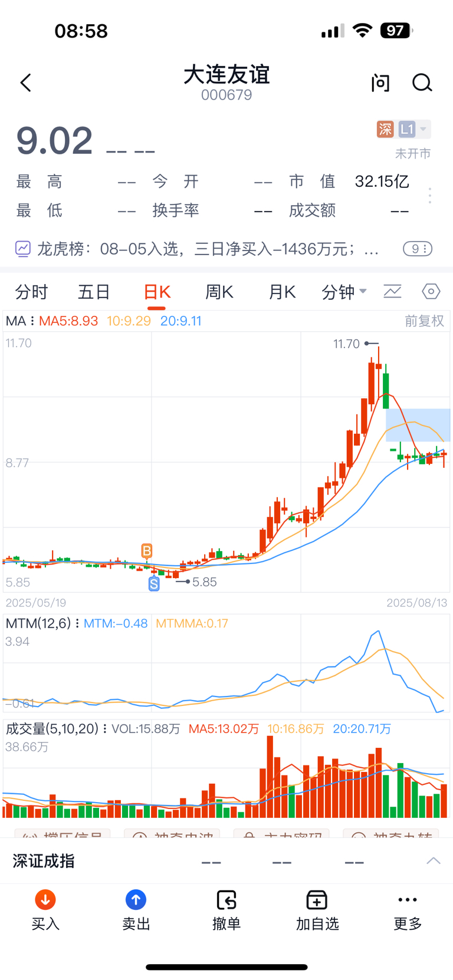Viewport: 453px width, 980px height.
Task: Go back with the left arrow
Action: tap(26, 83)
